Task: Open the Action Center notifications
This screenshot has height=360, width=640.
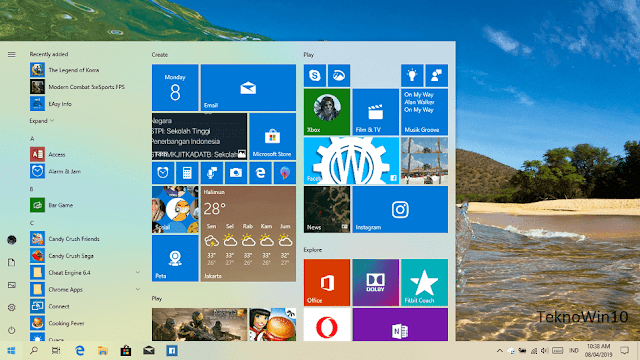Action: click(x=624, y=351)
